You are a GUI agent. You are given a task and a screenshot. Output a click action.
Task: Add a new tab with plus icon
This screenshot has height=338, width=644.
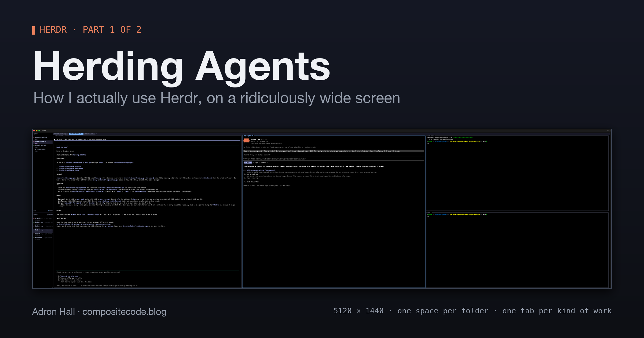coord(97,134)
